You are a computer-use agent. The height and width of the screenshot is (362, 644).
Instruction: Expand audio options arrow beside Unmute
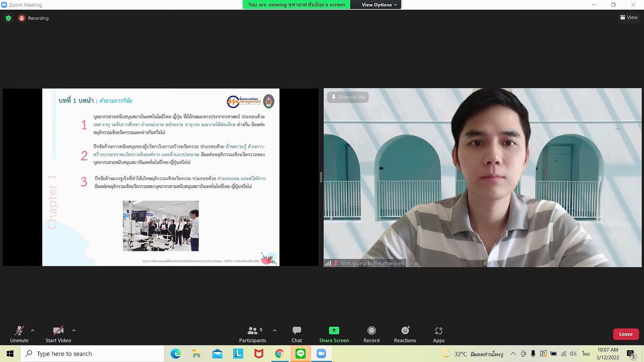pyautogui.click(x=32, y=330)
